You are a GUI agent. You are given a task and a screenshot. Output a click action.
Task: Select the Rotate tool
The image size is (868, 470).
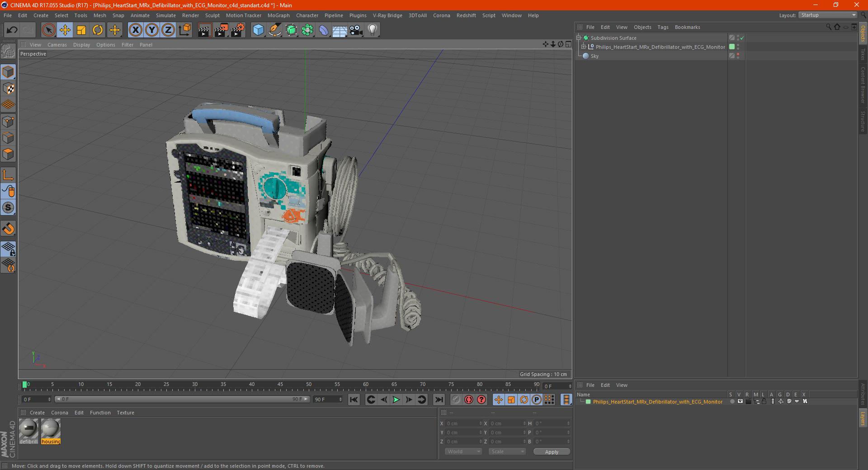point(98,30)
